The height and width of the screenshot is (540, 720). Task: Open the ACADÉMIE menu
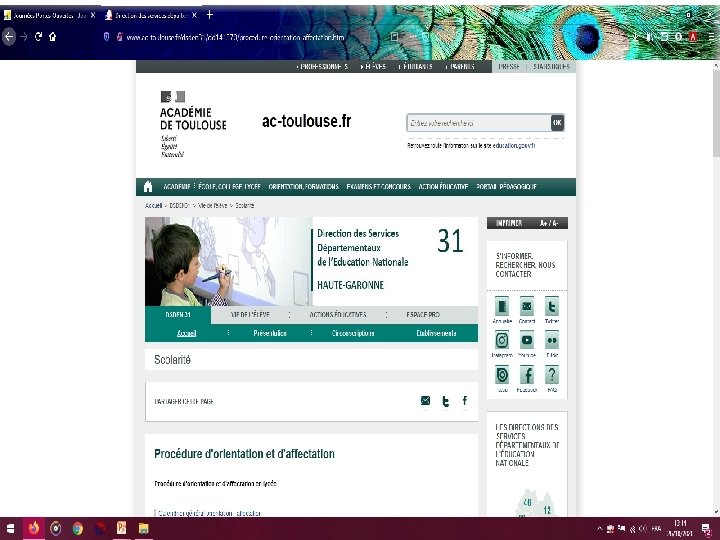177,186
